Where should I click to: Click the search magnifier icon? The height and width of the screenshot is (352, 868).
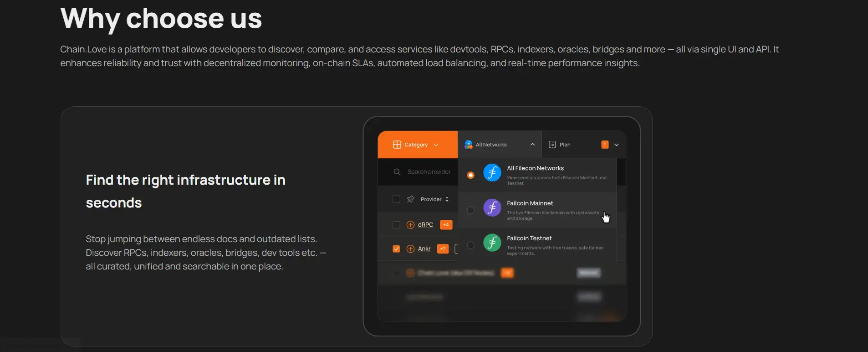point(397,172)
